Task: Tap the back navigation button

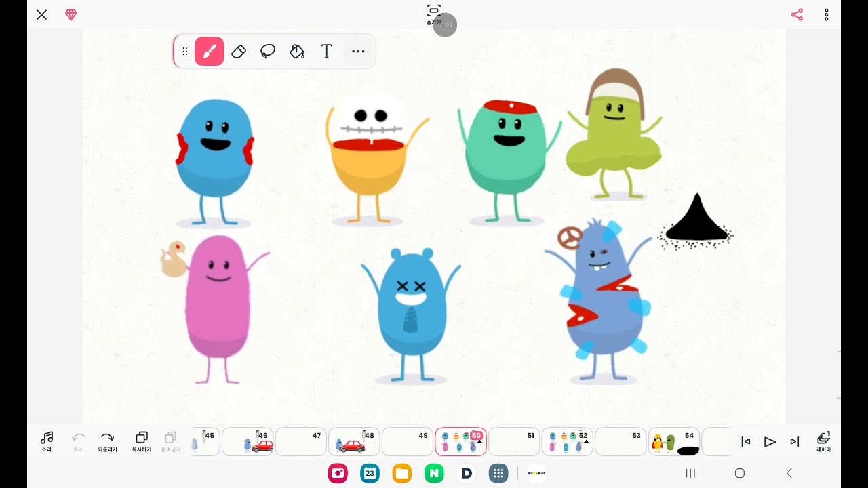Action: coord(789,473)
